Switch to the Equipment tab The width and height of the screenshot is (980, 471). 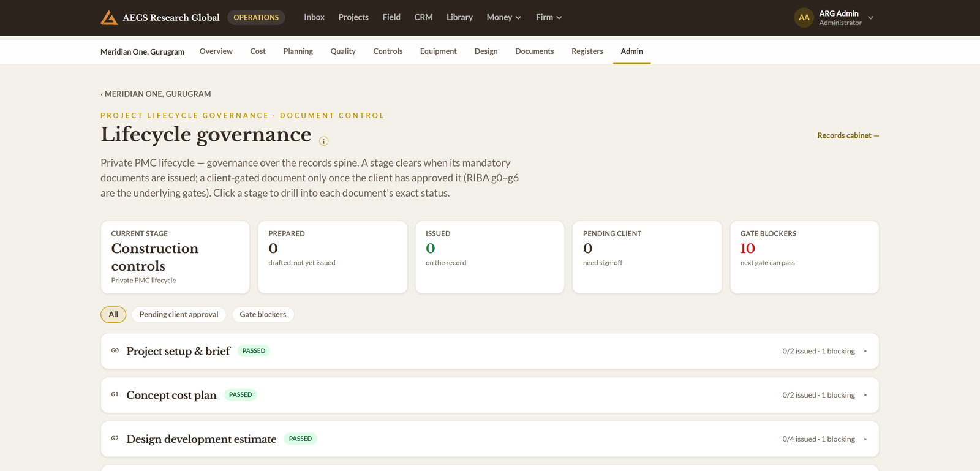[439, 51]
